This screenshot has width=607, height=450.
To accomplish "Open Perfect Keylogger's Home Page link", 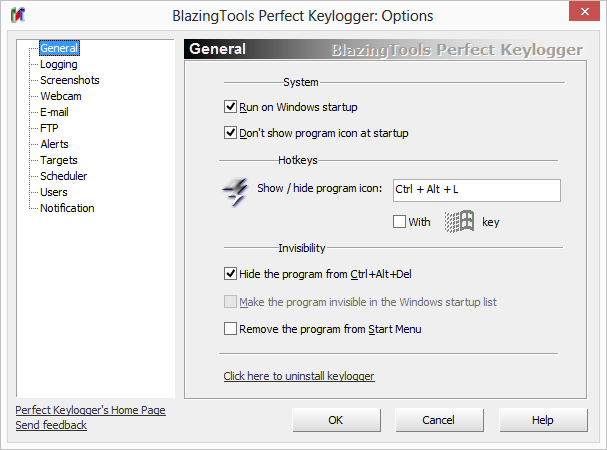I will pos(90,410).
